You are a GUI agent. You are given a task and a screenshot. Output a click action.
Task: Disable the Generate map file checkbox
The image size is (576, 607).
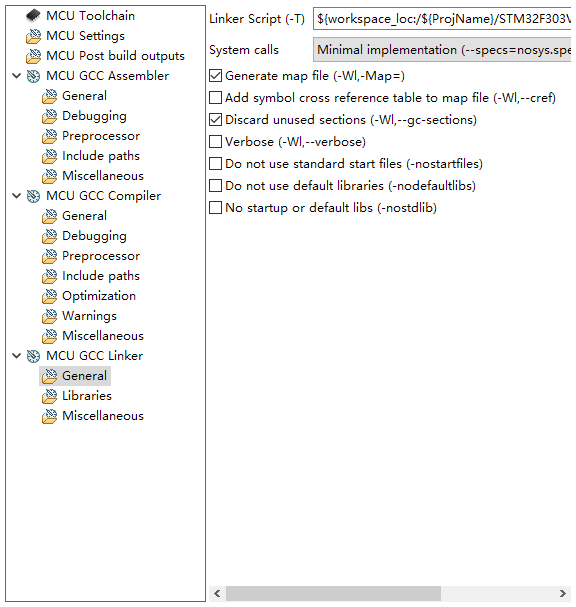point(216,76)
